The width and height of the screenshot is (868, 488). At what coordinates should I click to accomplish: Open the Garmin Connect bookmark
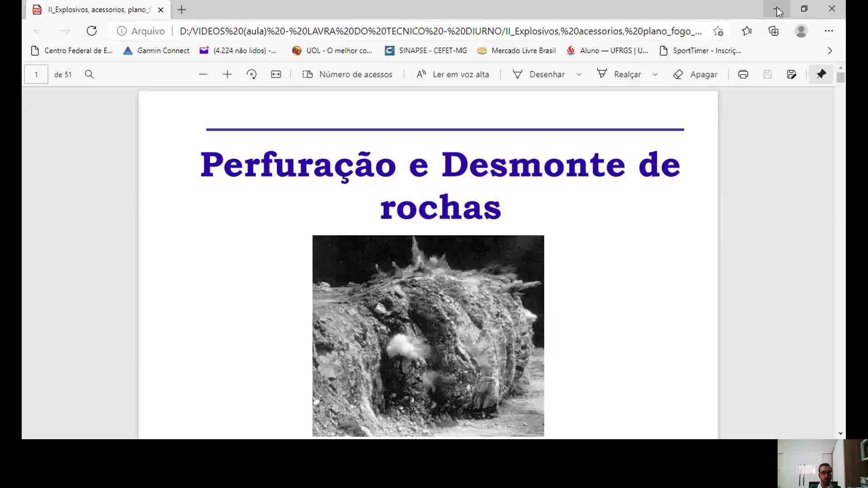[156, 51]
